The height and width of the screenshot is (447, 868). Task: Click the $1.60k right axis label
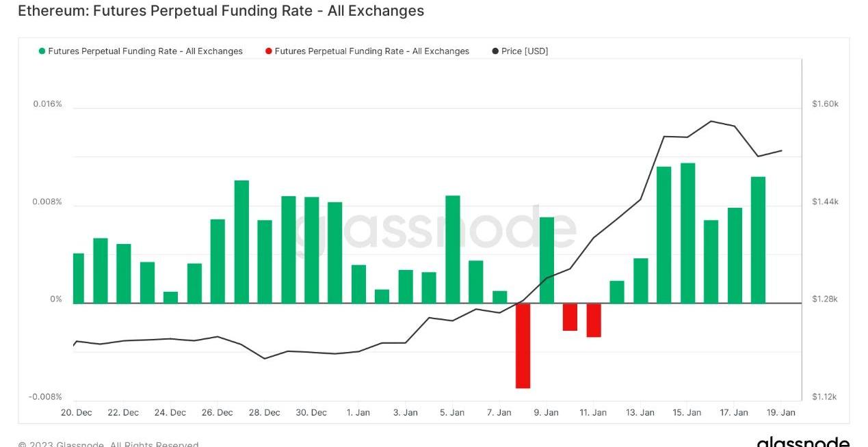825,104
